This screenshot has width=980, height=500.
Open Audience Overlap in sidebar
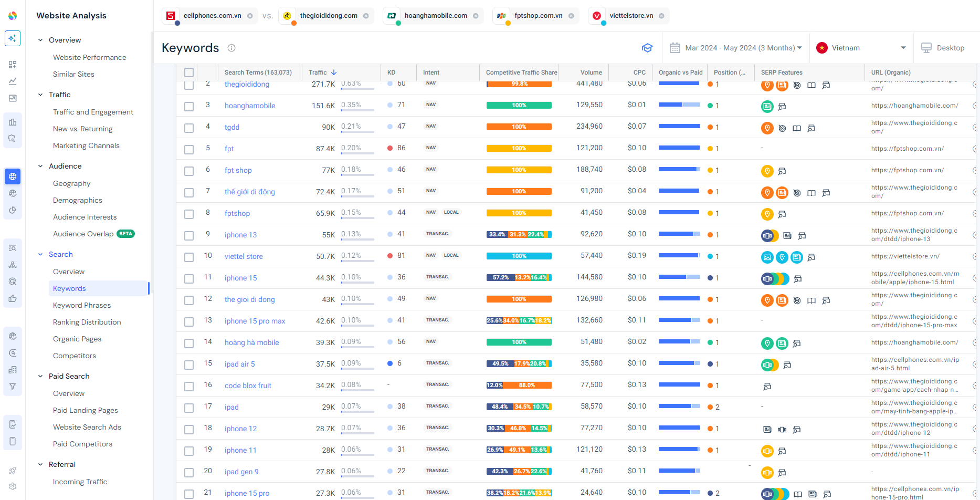83,234
